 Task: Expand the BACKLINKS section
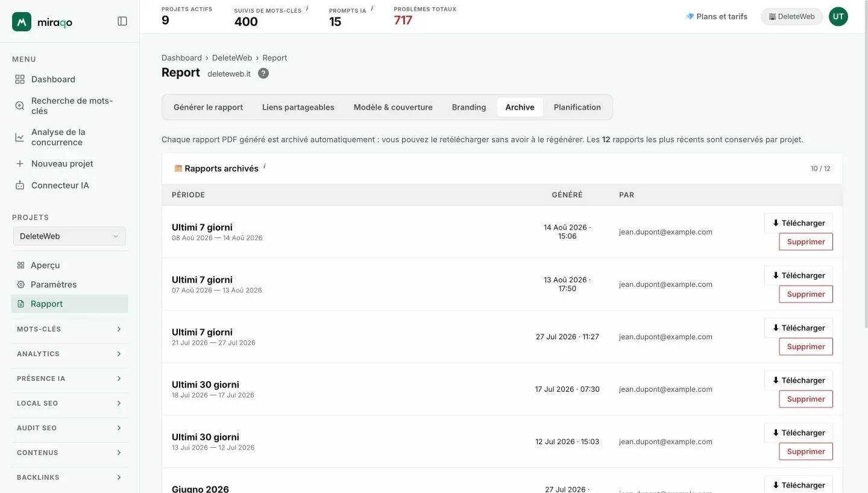pyautogui.click(x=70, y=477)
